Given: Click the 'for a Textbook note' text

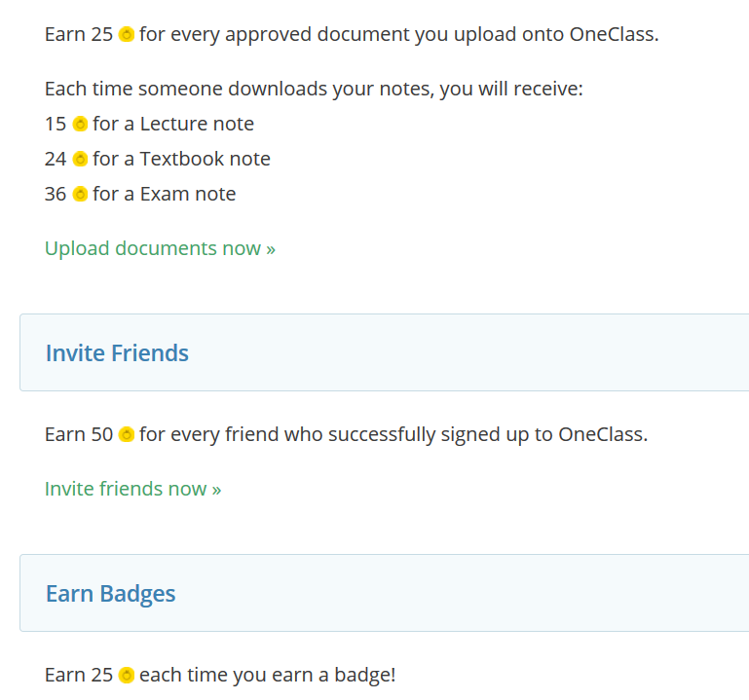Looking at the screenshot, I should tap(181, 159).
